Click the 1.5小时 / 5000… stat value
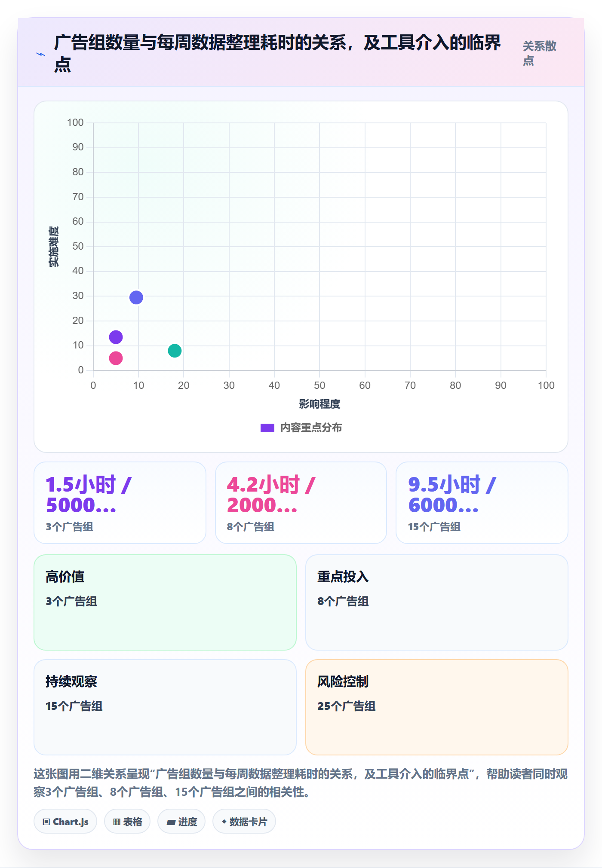The image size is (602, 868). click(89, 495)
